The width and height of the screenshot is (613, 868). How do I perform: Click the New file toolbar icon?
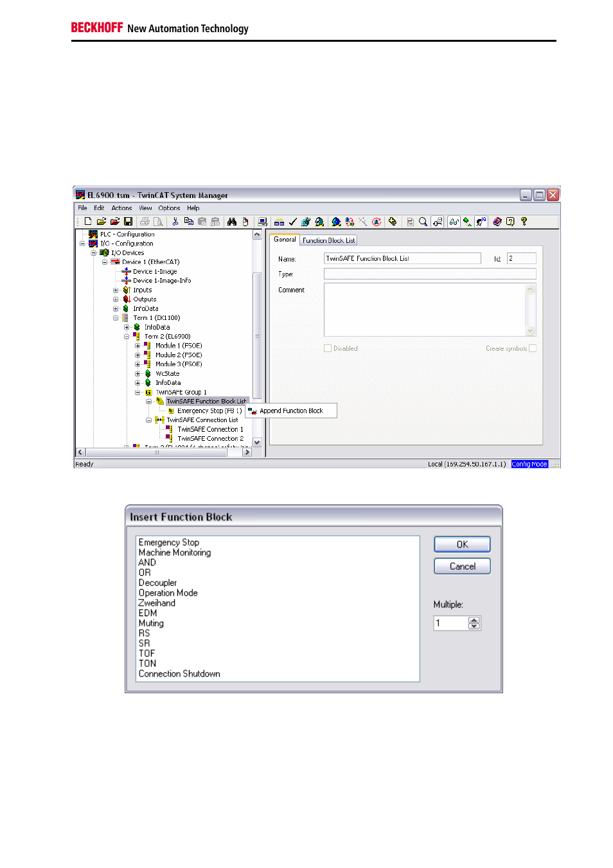click(88, 222)
